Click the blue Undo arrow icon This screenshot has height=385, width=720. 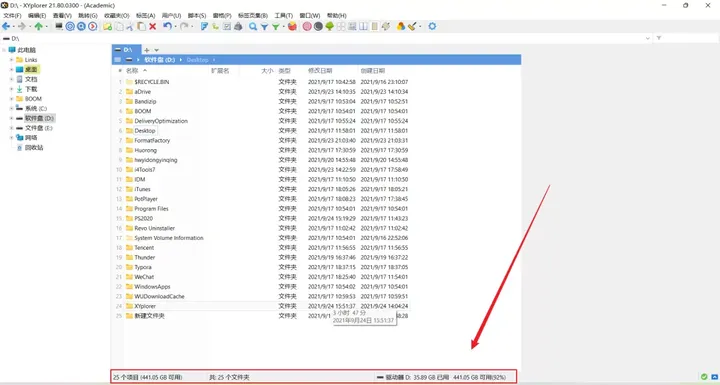[x=167, y=27]
